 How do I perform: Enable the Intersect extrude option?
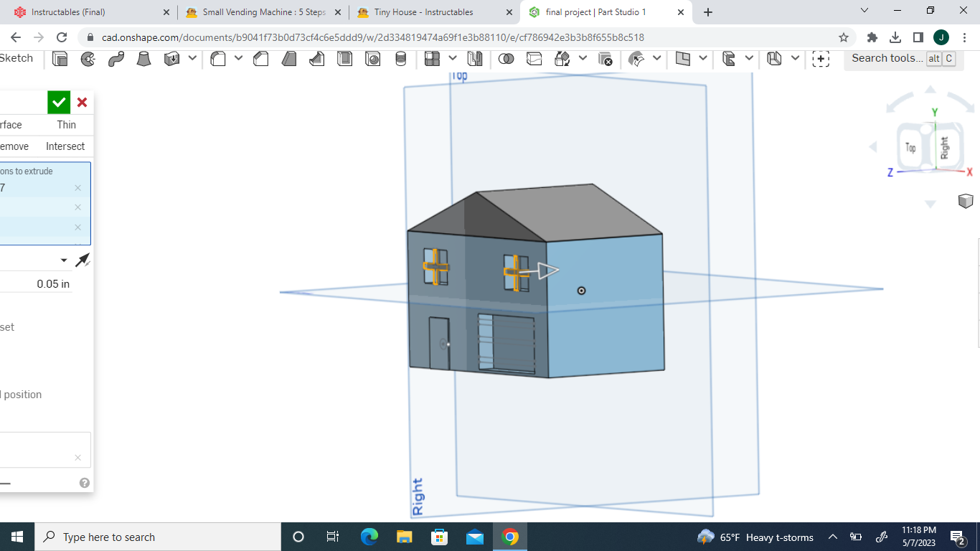pos(65,146)
